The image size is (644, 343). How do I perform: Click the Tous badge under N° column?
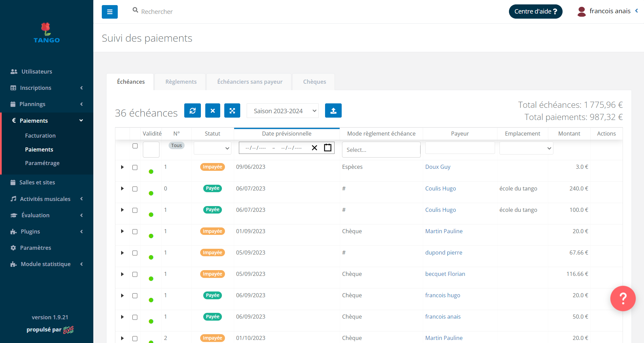tap(176, 145)
